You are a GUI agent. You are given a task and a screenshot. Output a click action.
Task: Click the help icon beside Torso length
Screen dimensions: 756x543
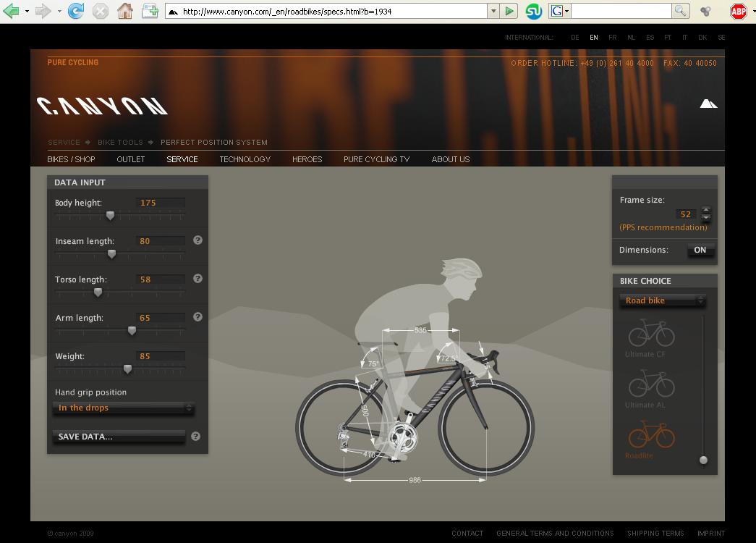click(198, 279)
